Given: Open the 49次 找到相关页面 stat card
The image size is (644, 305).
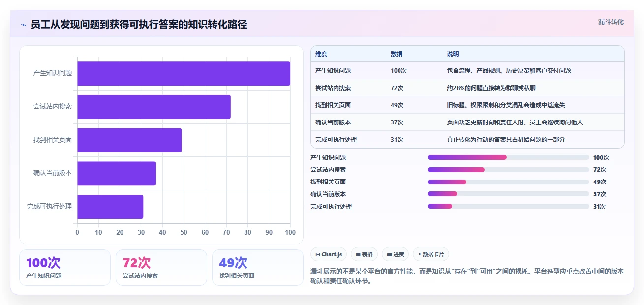Looking at the screenshot, I should click(258, 268).
